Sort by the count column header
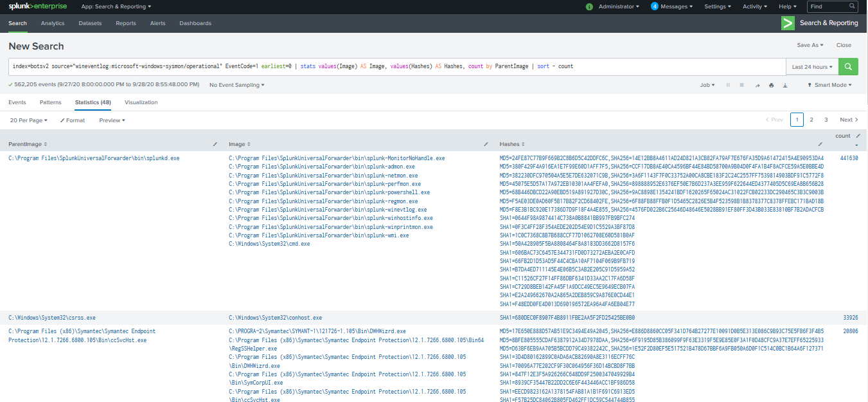Screen dimensions: 868x402 coord(842,136)
